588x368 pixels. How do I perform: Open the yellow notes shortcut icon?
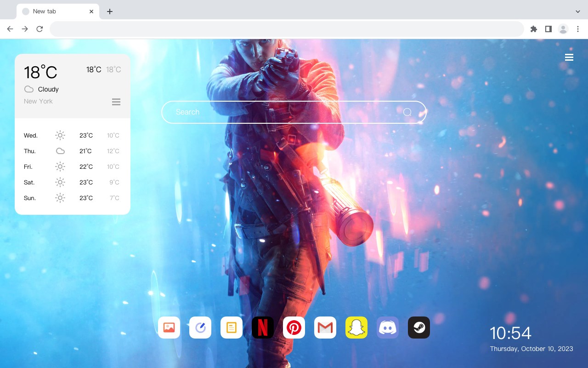pyautogui.click(x=232, y=328)
